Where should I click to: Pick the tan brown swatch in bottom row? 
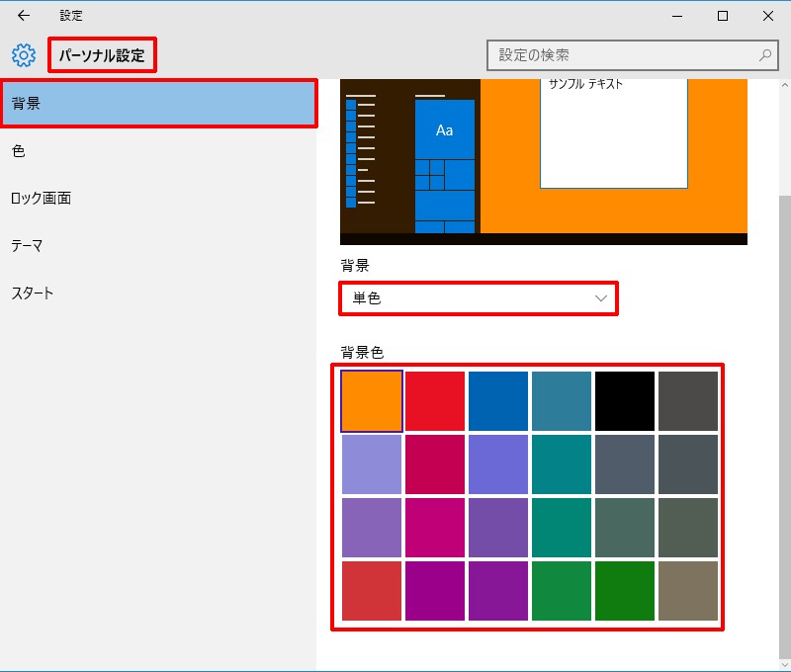[688, 591]
